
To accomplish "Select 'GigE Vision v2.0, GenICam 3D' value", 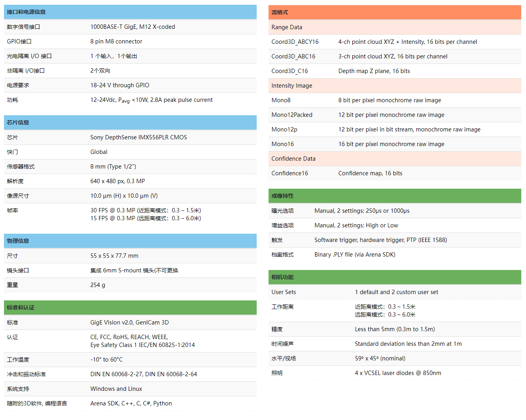I will coord(130,322).
